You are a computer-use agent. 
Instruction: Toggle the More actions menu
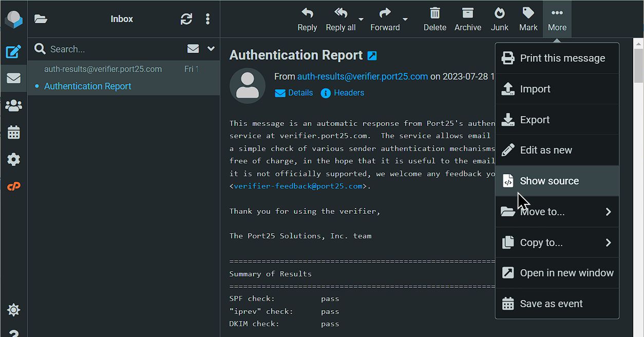[x=557, y=19]
